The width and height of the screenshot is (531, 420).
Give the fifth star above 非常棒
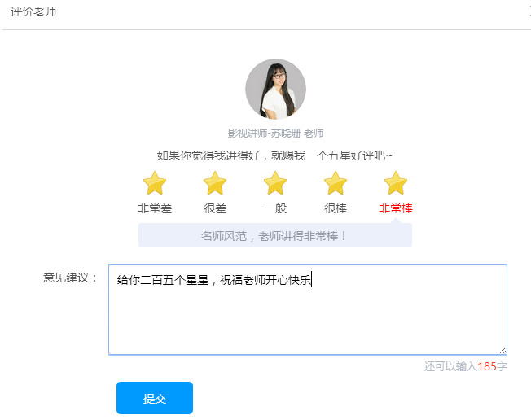tap(396, 183)
